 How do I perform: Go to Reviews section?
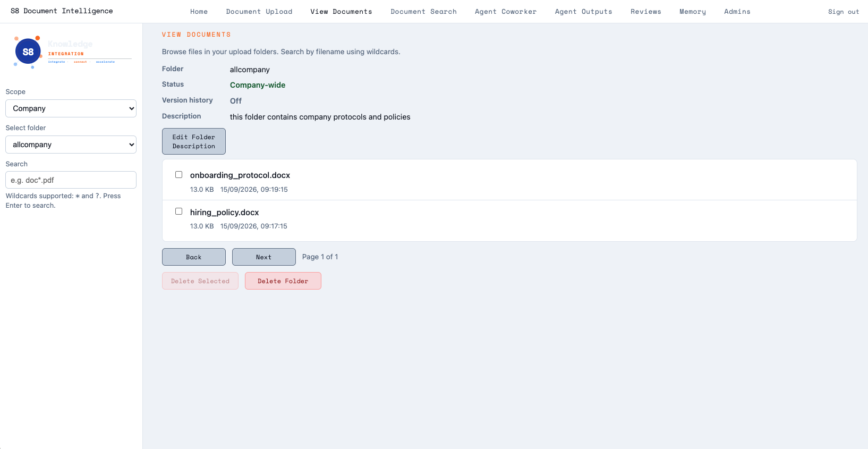646,12
